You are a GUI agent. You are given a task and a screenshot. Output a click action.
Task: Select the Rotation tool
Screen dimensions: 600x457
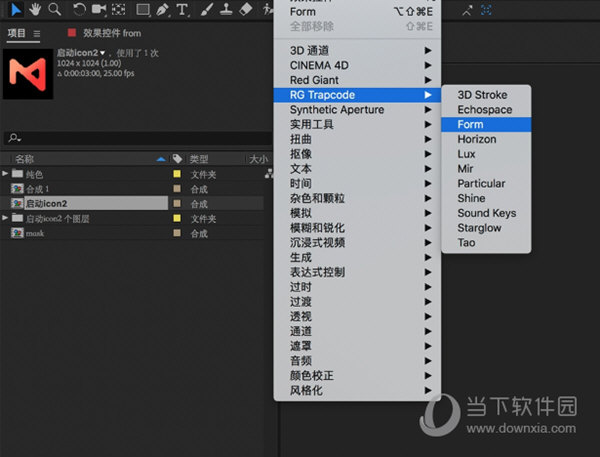point(79,9)
